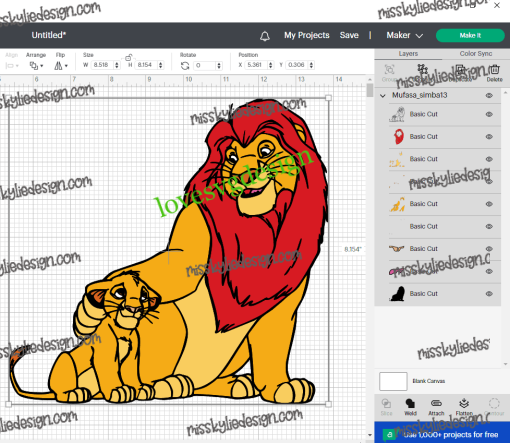Select the black silhouette layer thumbnail
This screenshot has height=443, width=510.
[x=397, y=294]
